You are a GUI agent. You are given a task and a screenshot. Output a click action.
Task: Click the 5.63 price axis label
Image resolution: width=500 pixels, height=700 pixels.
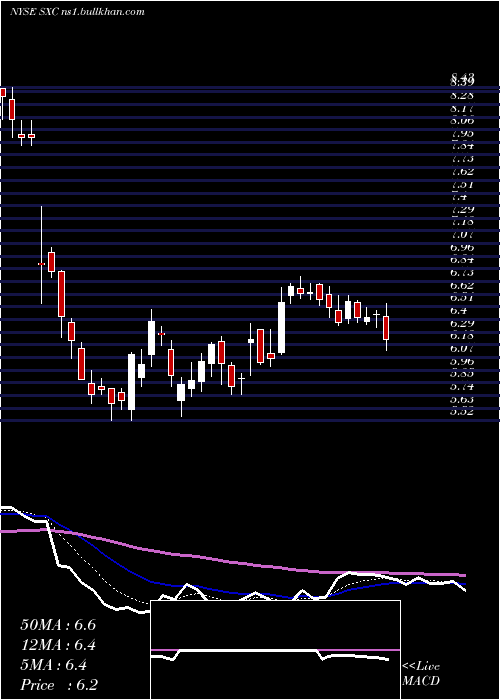pyautogui.click(x=462, y=399)
